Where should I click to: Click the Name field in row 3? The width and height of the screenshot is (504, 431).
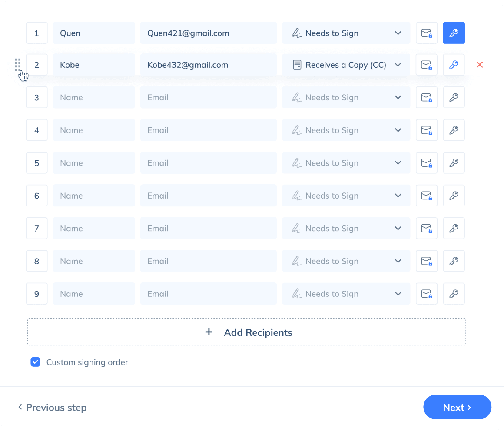pyautogui.click(x=94, y=97)
